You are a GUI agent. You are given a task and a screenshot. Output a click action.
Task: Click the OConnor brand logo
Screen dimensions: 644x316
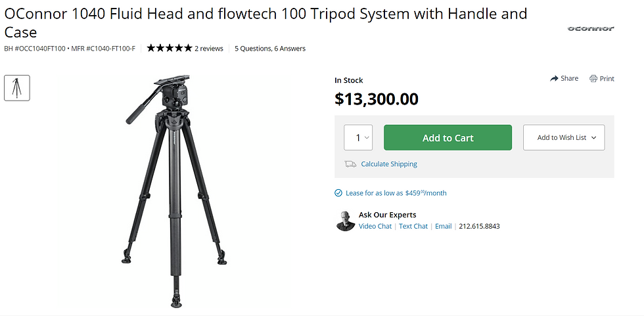(590, 28)
